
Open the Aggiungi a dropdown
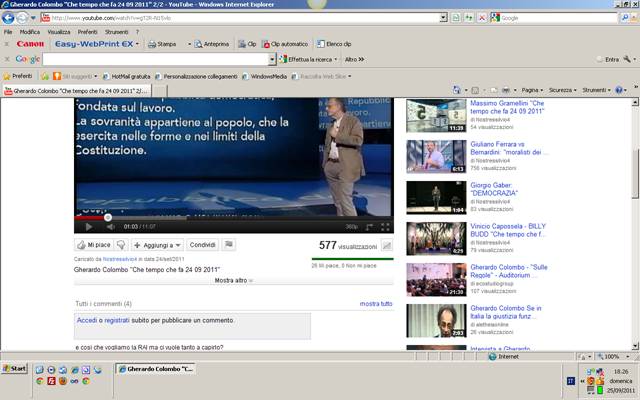pyautogui.click(x=157, y=245)
